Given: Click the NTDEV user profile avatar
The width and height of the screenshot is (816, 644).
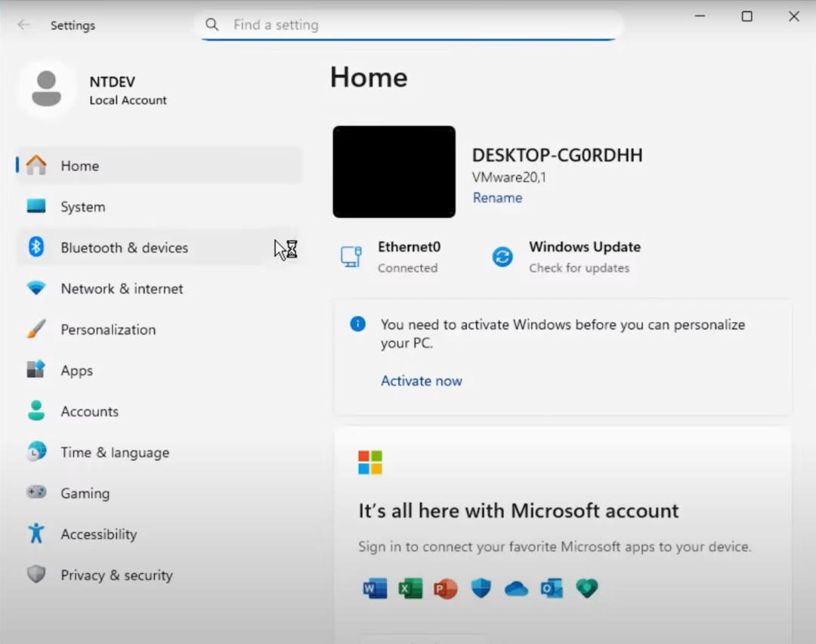Looking at the screenshot, I should pos(47,89).
